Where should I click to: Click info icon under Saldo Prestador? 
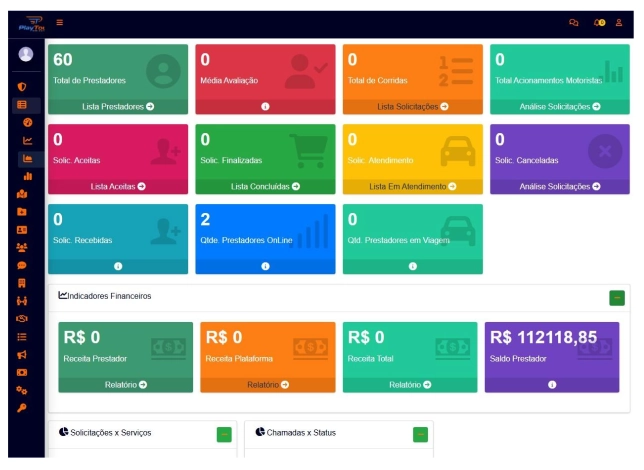552,385
